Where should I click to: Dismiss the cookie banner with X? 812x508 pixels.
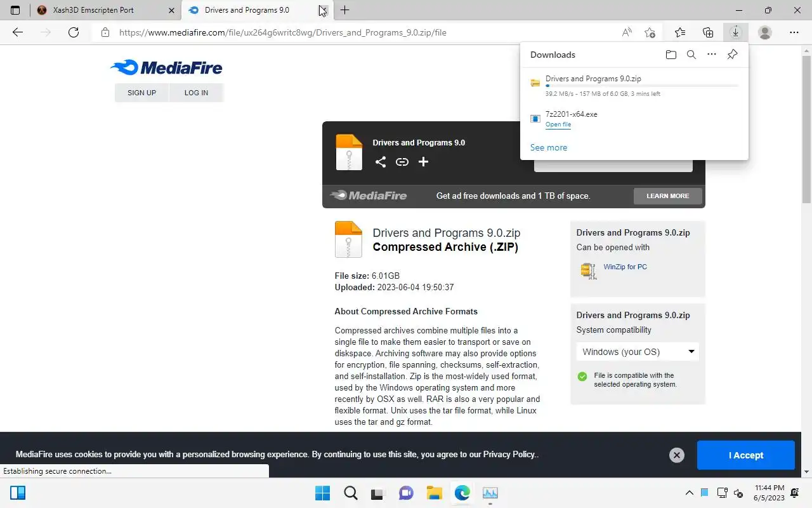[677, 455]
